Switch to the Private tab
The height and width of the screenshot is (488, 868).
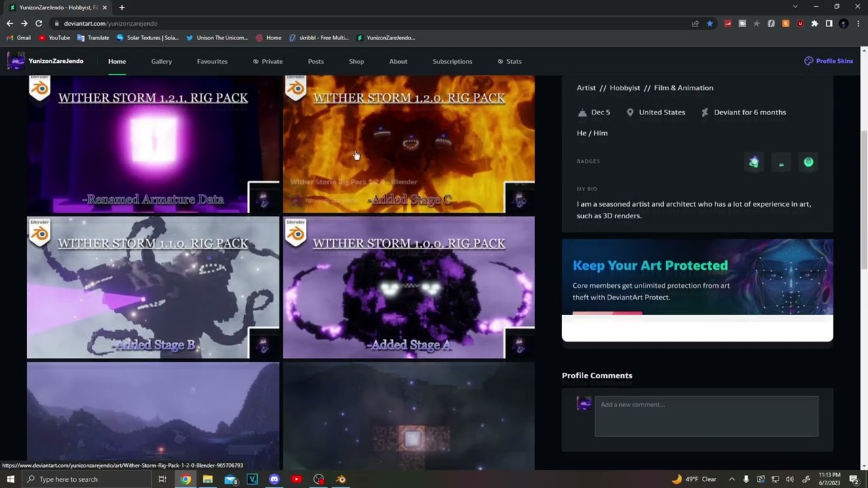click(268, 62)
